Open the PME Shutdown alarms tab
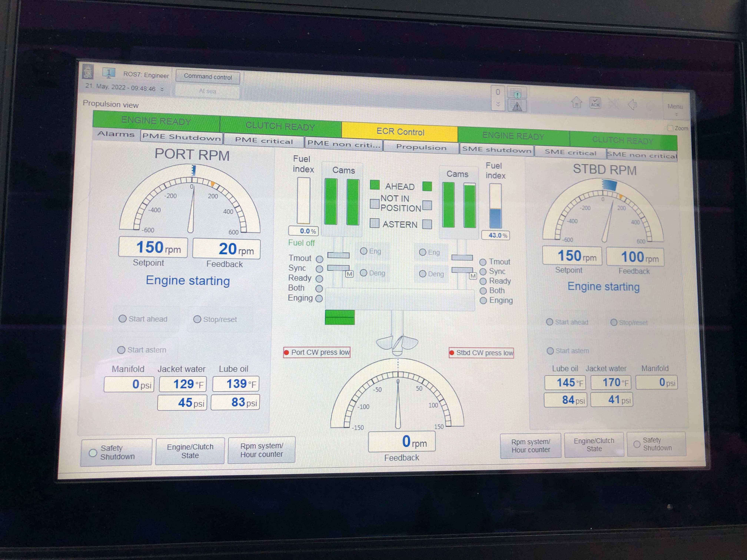 click(182, 137)
